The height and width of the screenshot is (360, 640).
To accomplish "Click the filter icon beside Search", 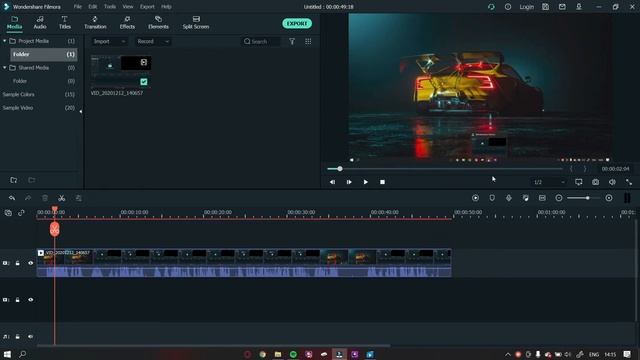I will [292, 41].
